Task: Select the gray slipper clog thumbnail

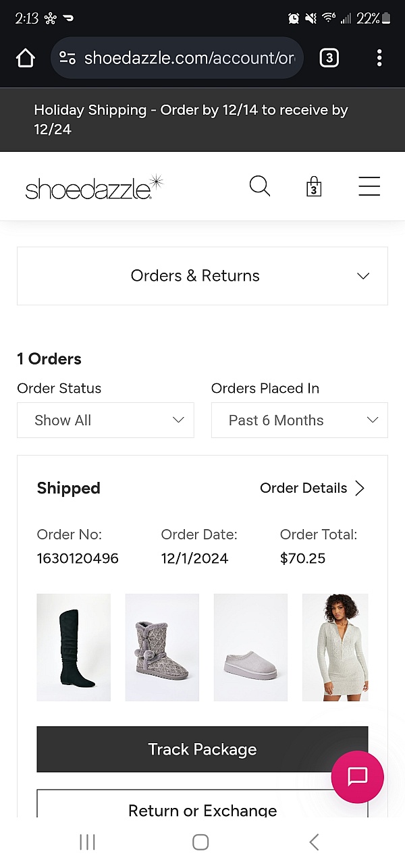Action: 250,647
